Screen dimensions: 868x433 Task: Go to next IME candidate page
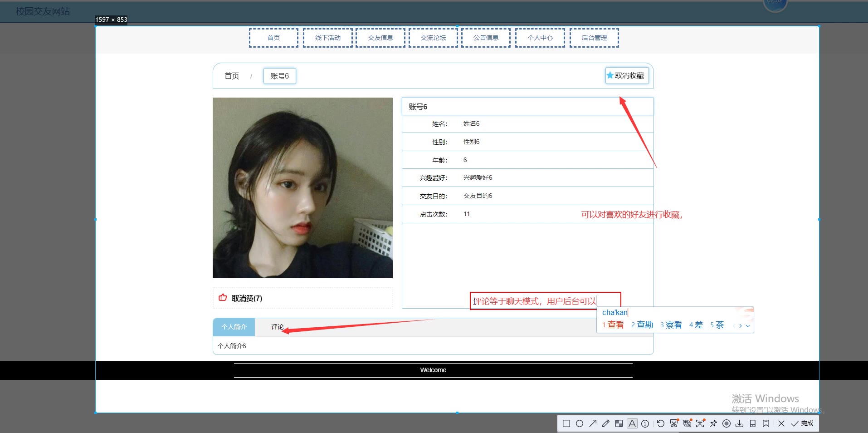click(741, 325)
